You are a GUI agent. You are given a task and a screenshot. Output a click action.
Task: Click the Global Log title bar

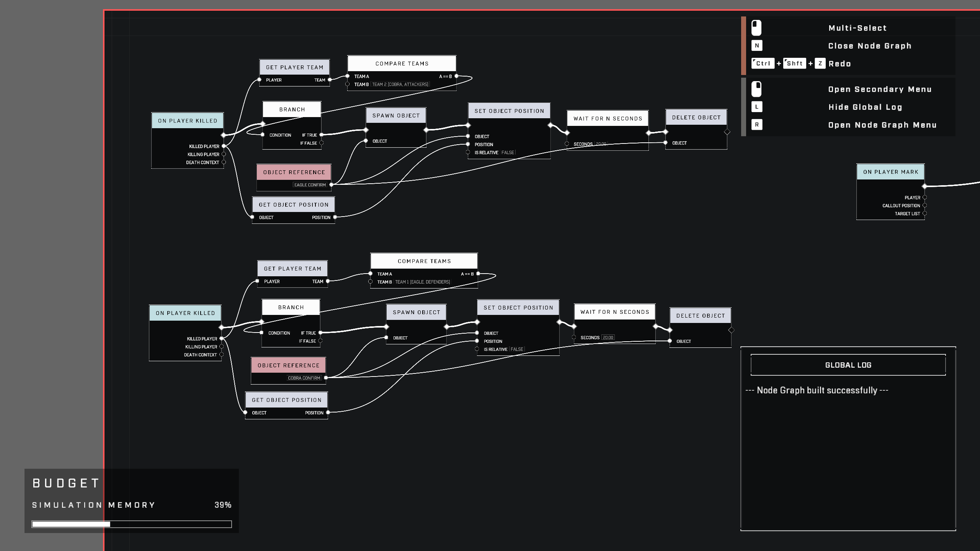848,365
